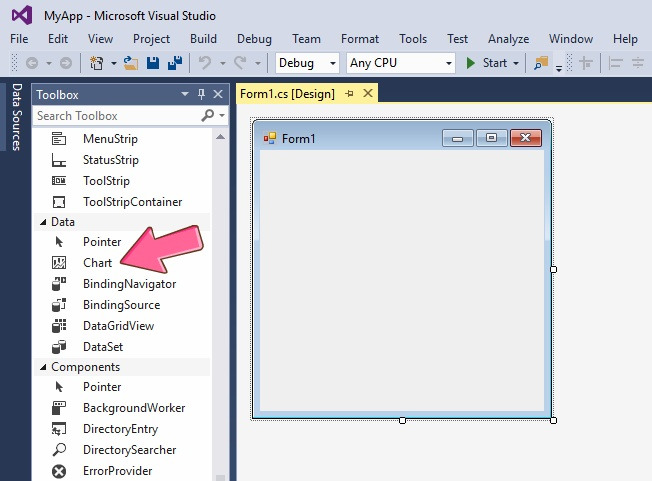This screenshot has width=652, height=481.
Task: Click the Save floppy disk icon
Action: (153, 63)
